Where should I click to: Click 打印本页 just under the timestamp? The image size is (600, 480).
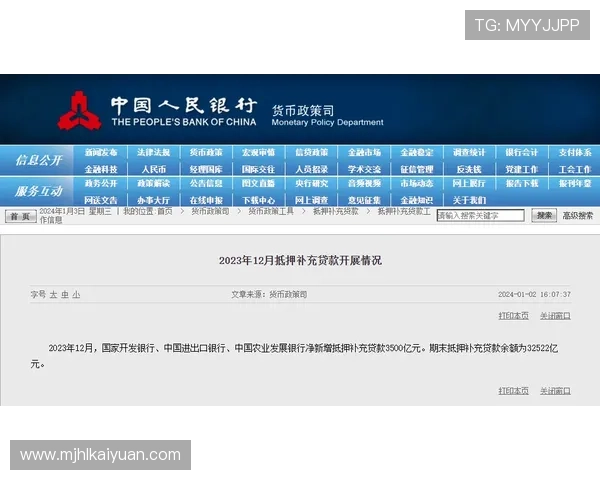[x=513, y=316]
